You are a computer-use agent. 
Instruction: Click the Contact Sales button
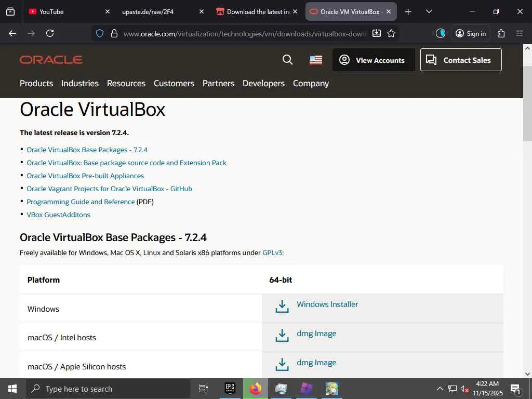click(461, 60)
